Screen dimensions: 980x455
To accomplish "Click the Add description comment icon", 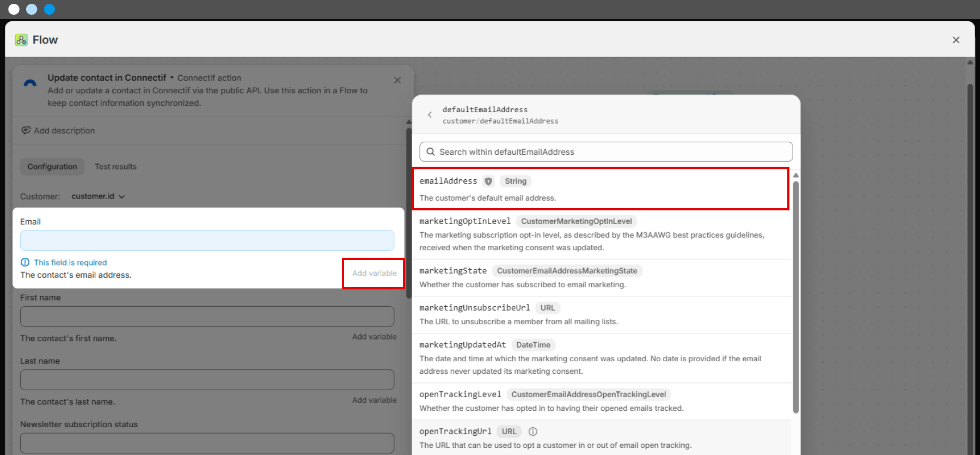I will click(x=26, y=130).
